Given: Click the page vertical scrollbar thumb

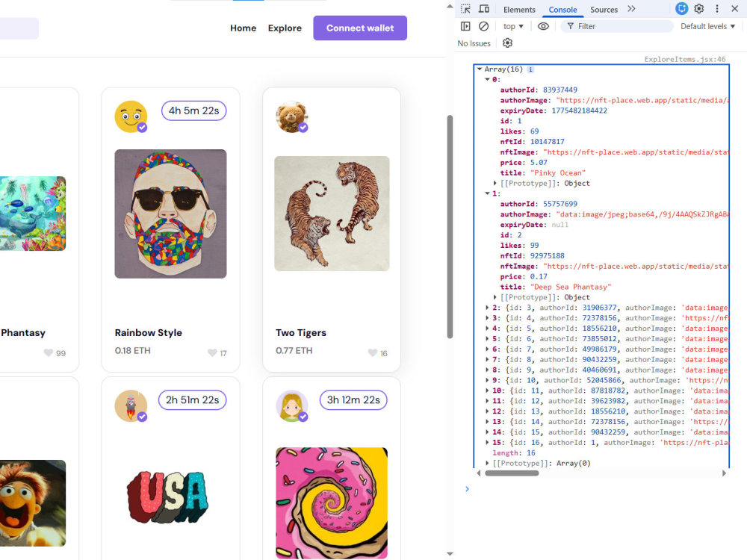Looking at the screenshot, I should [450, 227].
